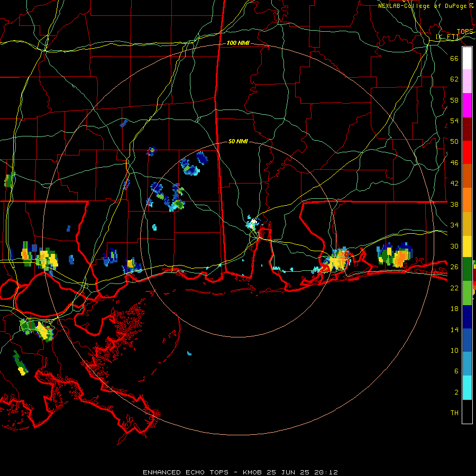
Task: Click the '62' legend value
Action: [x=454, y=79]
